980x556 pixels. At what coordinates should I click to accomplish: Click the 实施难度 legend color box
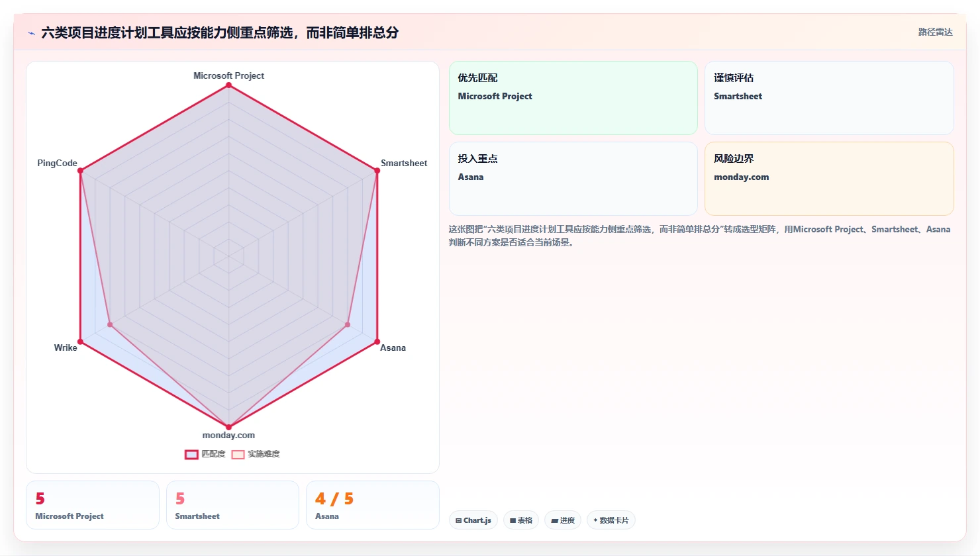238,455
